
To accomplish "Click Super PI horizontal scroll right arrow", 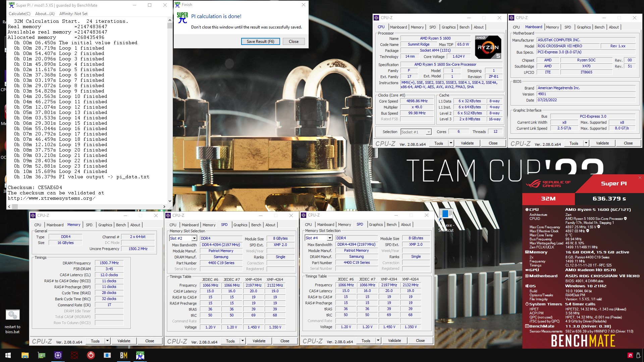I will click(x=164, y=206).
